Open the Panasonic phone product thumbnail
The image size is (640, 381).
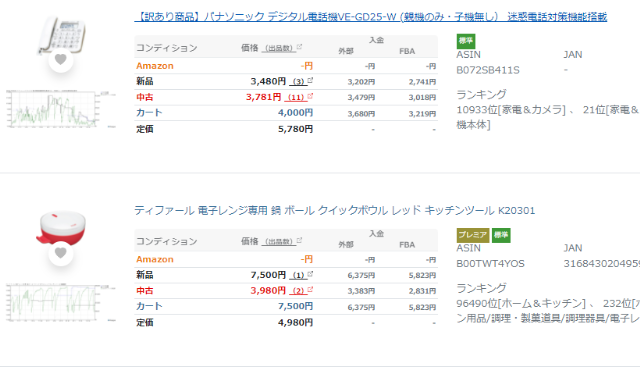click(x=61, y=35)
